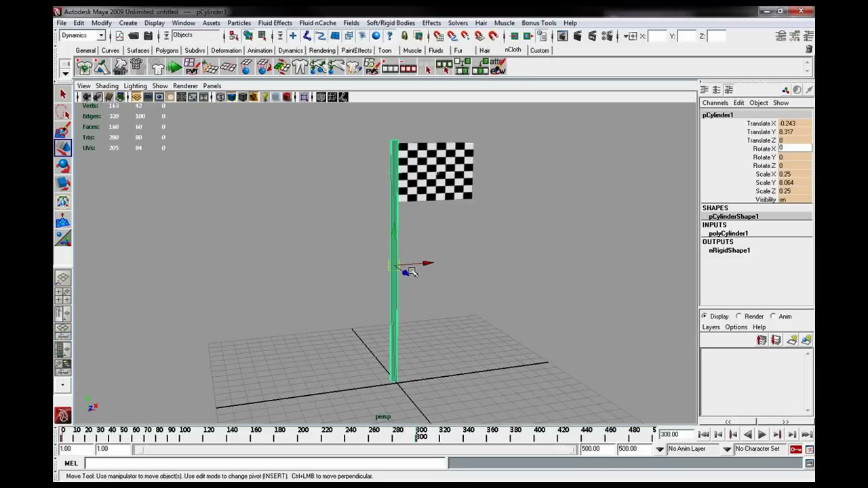Click the Translate X value field
Image resolution: width=868 pixels, height=488 pixels.
(794, 123)
